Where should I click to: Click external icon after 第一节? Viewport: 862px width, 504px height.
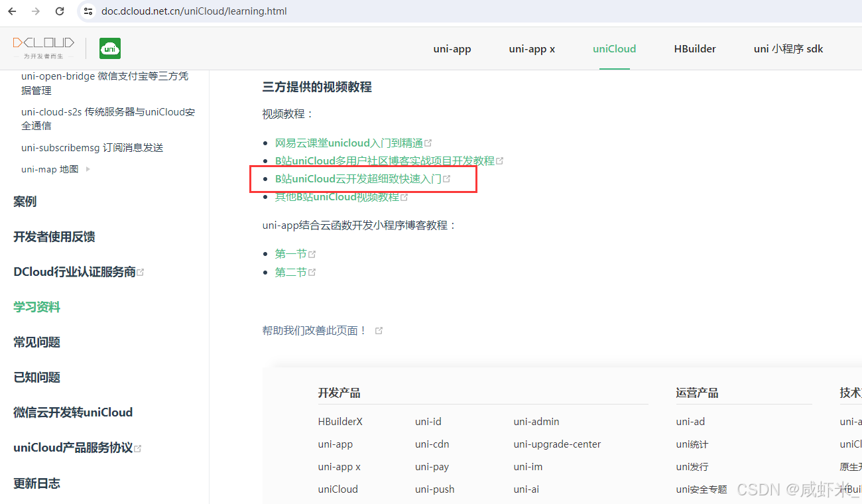[312, 254]
